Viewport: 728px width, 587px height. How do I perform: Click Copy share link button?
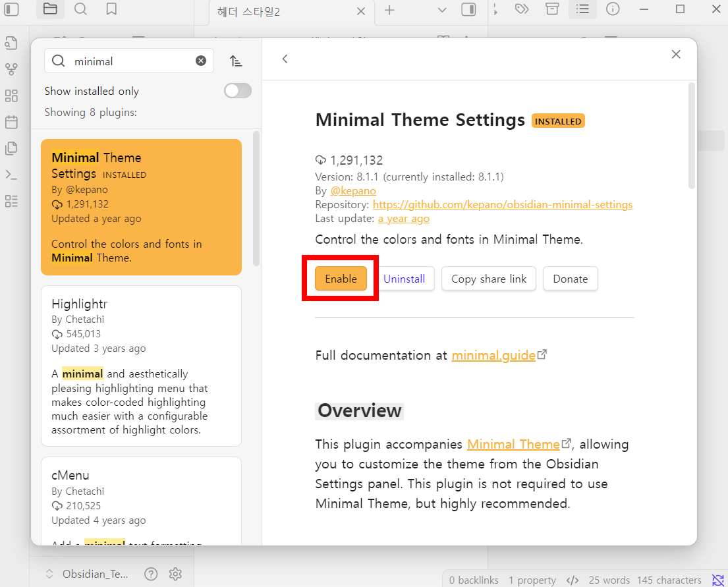(x=489, y=279)
